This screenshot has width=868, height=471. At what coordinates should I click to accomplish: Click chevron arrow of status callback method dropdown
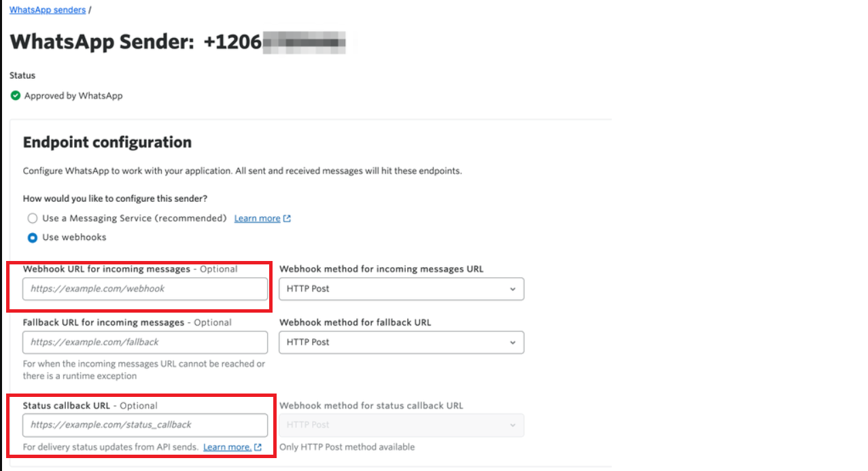tap(513, 425)
